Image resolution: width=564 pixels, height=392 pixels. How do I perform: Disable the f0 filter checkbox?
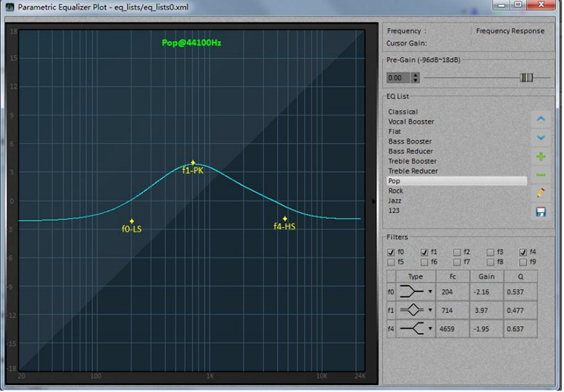(391, 252)
